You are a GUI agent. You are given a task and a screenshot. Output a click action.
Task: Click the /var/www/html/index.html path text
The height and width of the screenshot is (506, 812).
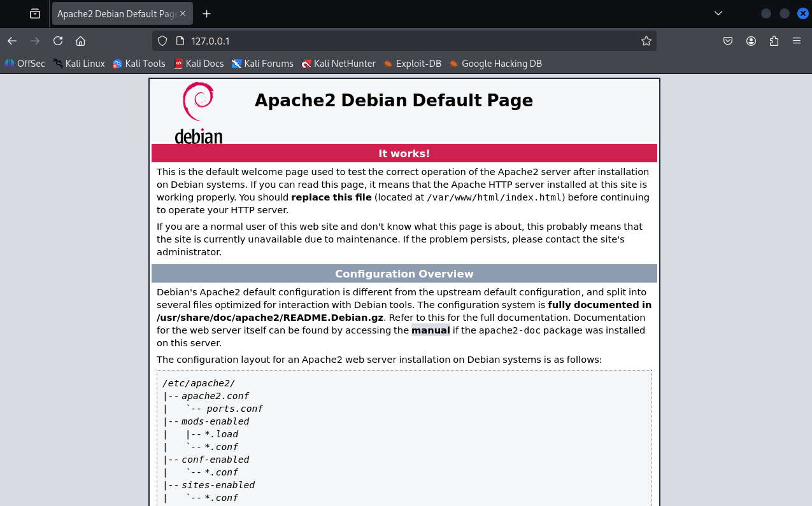click(494, 197)
